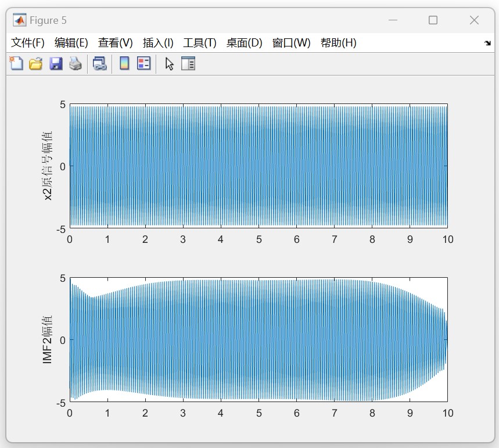Open the Property Inspector icon
This screenshot has height=448, width=499.
pyautogui.click(x=188, y=63)
